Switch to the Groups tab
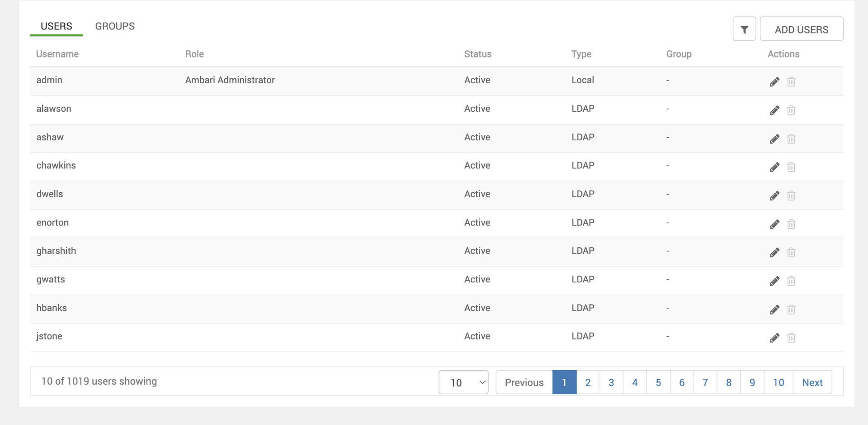The height and width of the screenshot is (425, 868). (x=115, y=26)
